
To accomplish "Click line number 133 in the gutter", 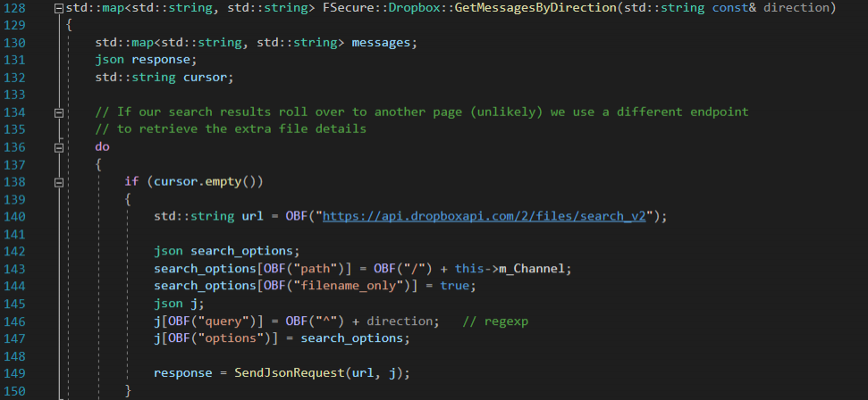I will coord(14,95).
